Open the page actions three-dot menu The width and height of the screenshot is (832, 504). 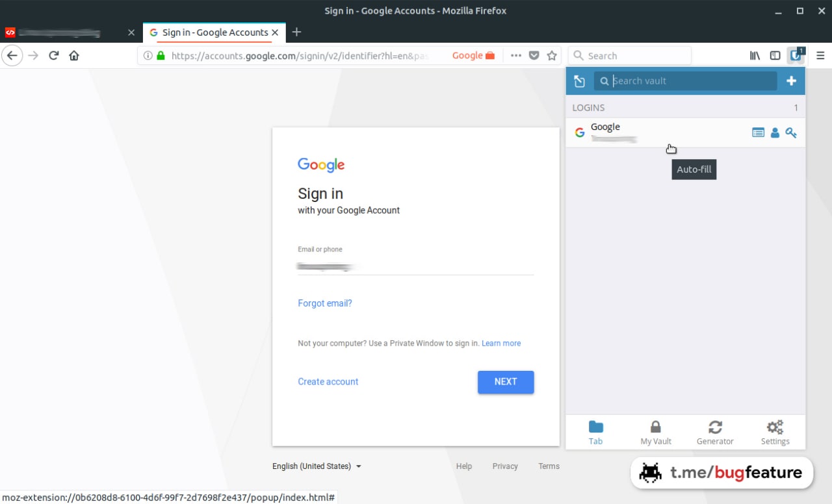(516, 56)
